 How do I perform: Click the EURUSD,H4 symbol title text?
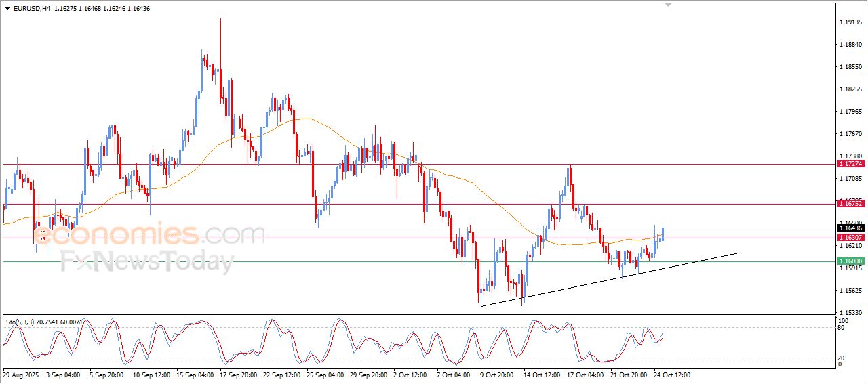click(32, 8)
